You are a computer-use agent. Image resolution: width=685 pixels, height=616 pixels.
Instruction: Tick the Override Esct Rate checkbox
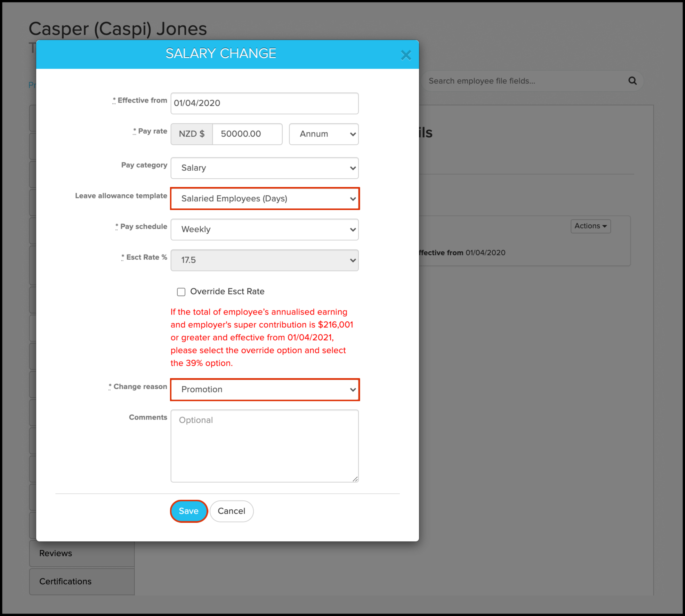(181, 292)
